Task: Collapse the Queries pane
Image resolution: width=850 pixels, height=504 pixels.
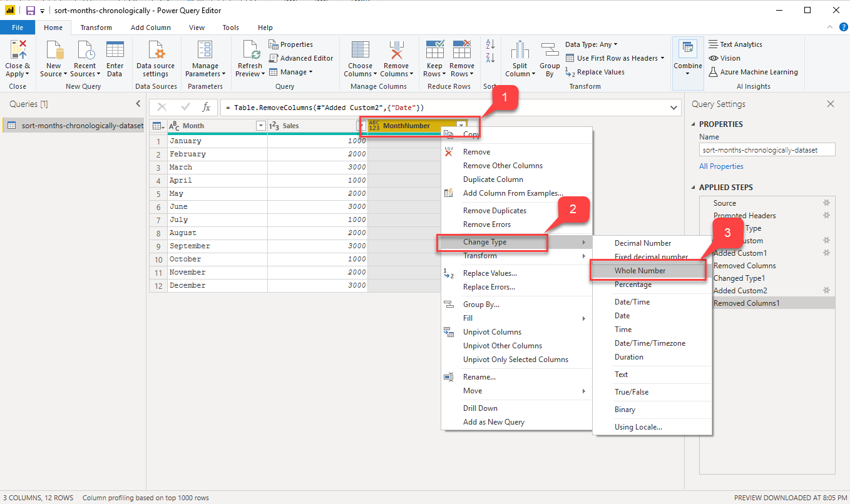Action: click(x=138, y=104)
